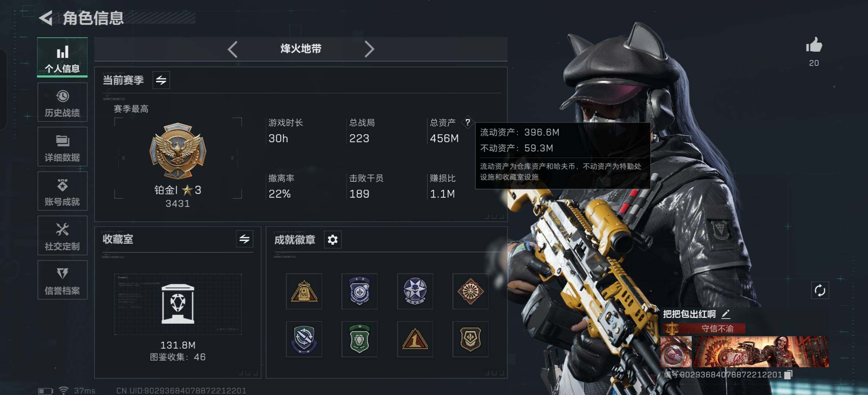Image resolution: width=868 pixels, height=395 pixels.
Task: Open the 个人信息 tab
Action: point(62,57)
